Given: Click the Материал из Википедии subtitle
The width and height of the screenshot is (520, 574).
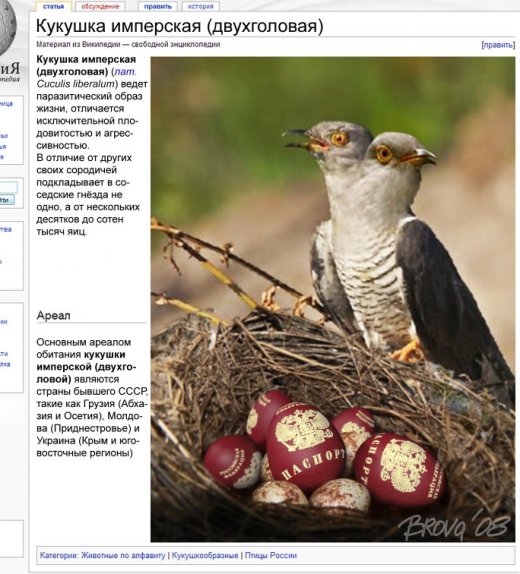Looking at the screenshot, I should click(x=128, y=44).
